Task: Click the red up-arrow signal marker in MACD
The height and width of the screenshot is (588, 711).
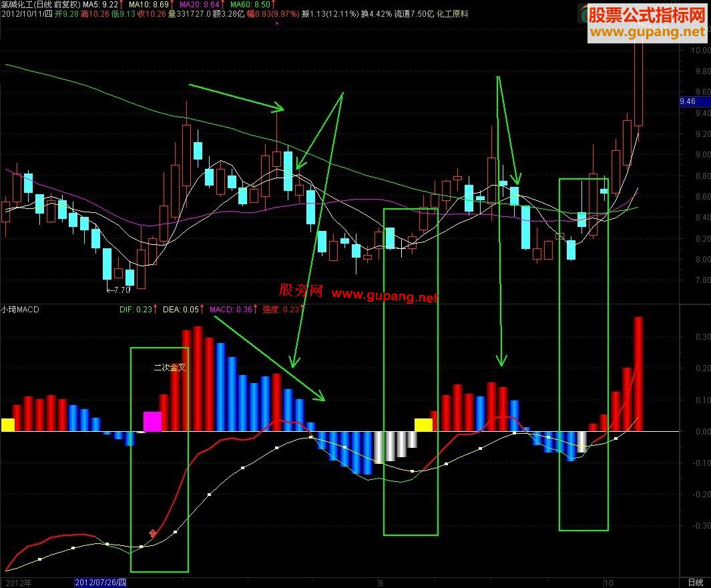Action: click(153, 533)
